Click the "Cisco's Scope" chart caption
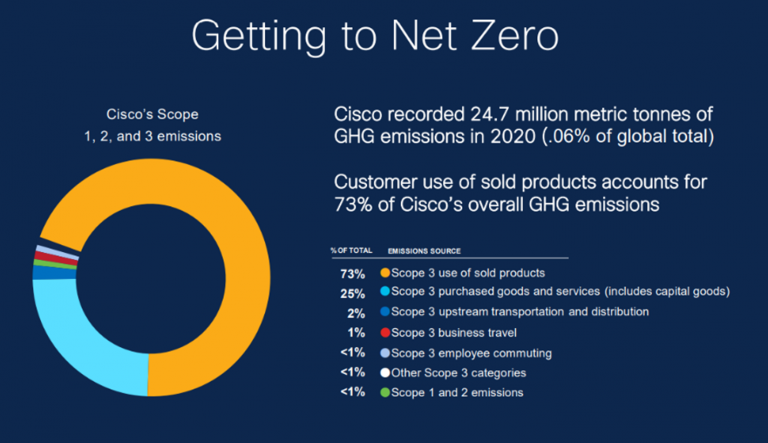The width and height of the screenshot is (768, 443). pos(147,113)
